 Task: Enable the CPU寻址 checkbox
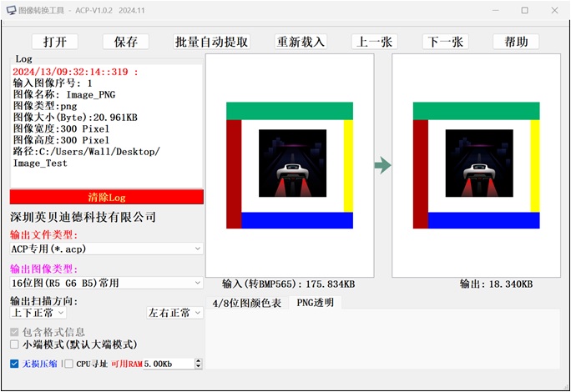coord(68,364)
